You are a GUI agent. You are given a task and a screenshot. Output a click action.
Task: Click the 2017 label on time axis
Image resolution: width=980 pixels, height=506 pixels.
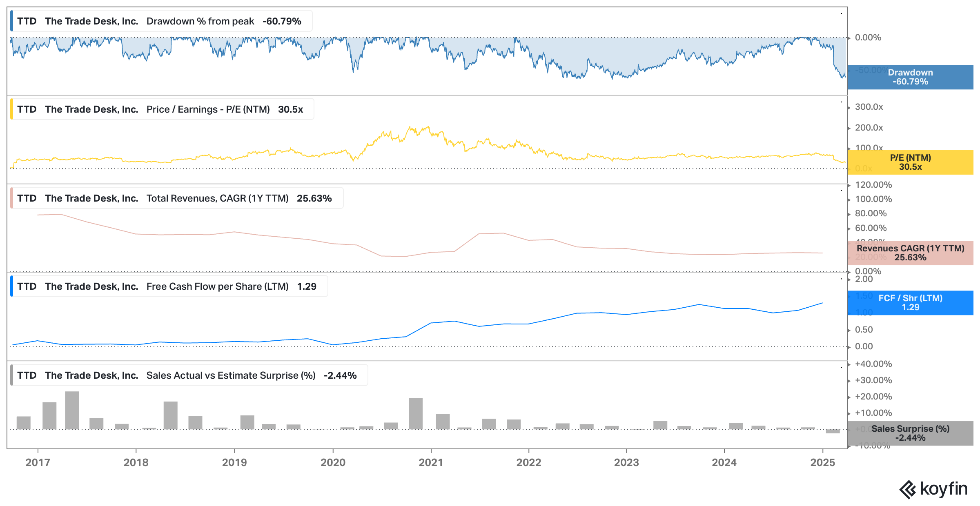click(38, 462)
